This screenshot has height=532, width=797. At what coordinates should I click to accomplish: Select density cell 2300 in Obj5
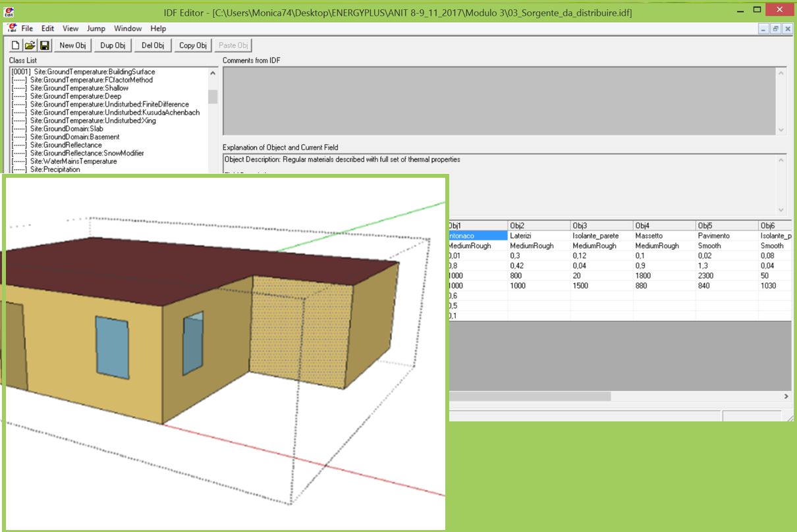tap(727, 276)
